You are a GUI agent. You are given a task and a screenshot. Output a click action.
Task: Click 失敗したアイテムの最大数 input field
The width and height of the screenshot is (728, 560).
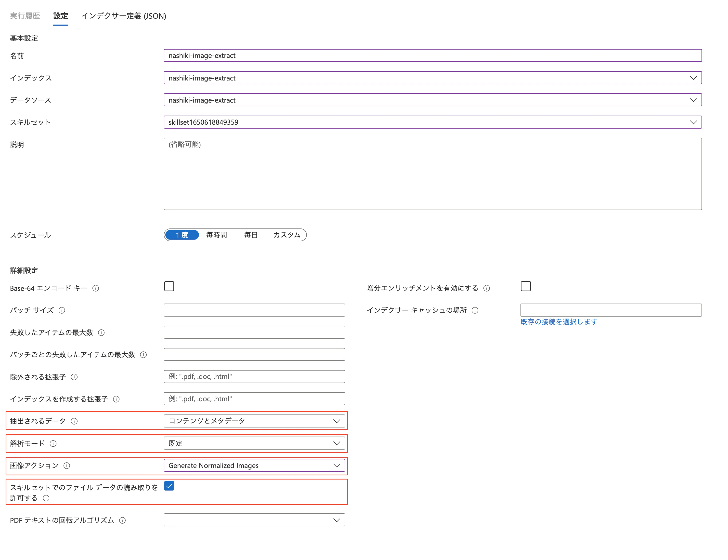tap(254, 332)
